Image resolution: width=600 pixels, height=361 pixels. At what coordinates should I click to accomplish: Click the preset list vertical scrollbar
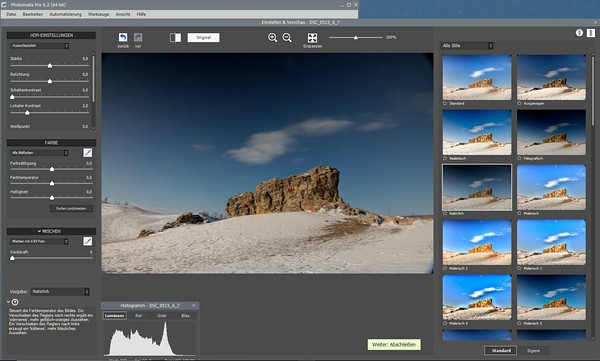pyautogui.click(x=593, y=90)
